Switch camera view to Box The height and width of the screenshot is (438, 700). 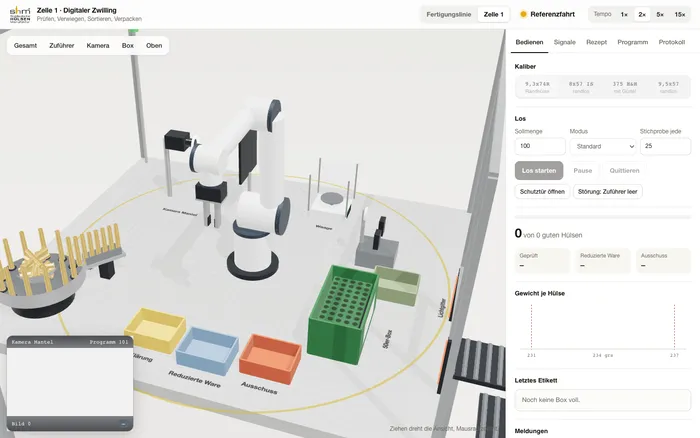[x=128, y=46]
